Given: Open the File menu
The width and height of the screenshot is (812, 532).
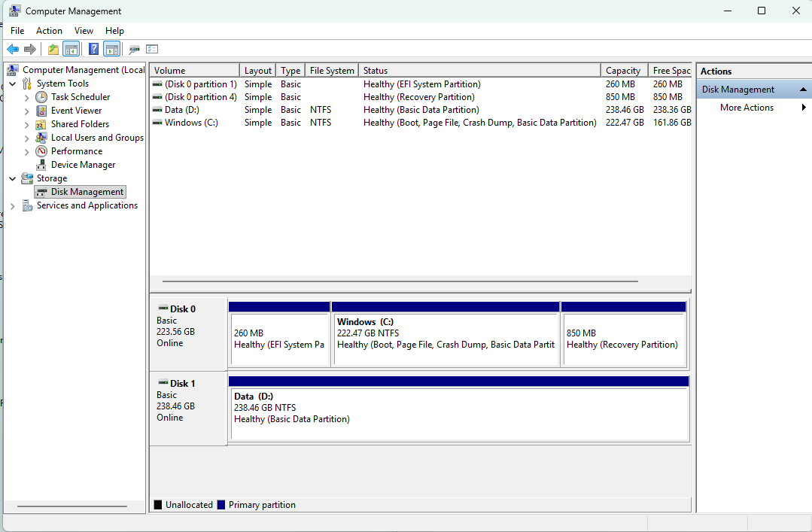Looking at the screenshot, I should click(x=17, y=31).
